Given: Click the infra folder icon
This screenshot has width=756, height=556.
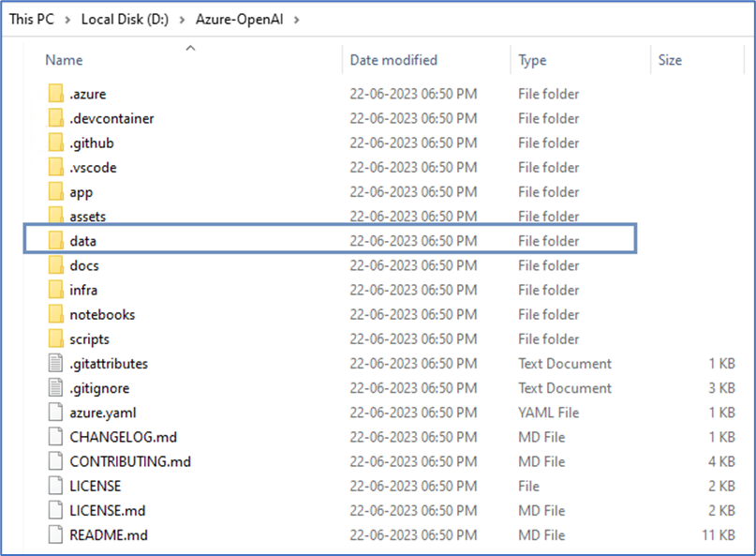Looking at the screenshot, I should pyautogui.click(x=55, y=290).
